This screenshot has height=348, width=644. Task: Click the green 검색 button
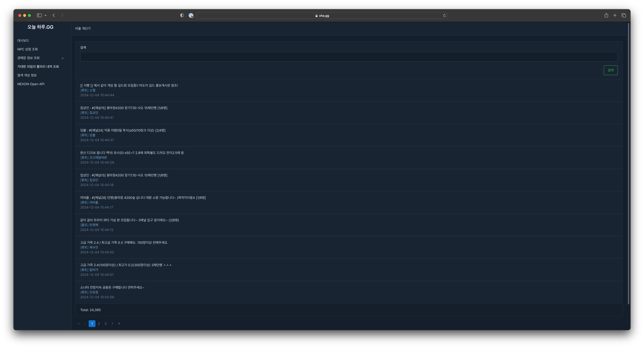[x=610, y=70]
